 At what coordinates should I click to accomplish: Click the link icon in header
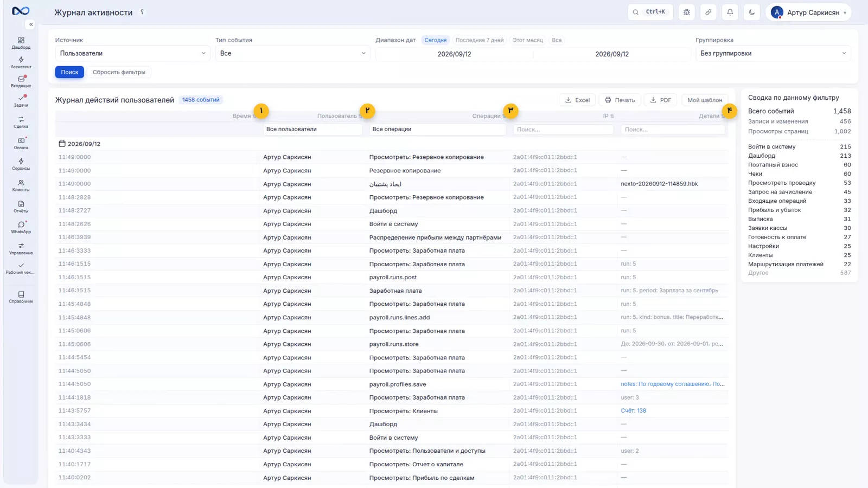[709, 12]
